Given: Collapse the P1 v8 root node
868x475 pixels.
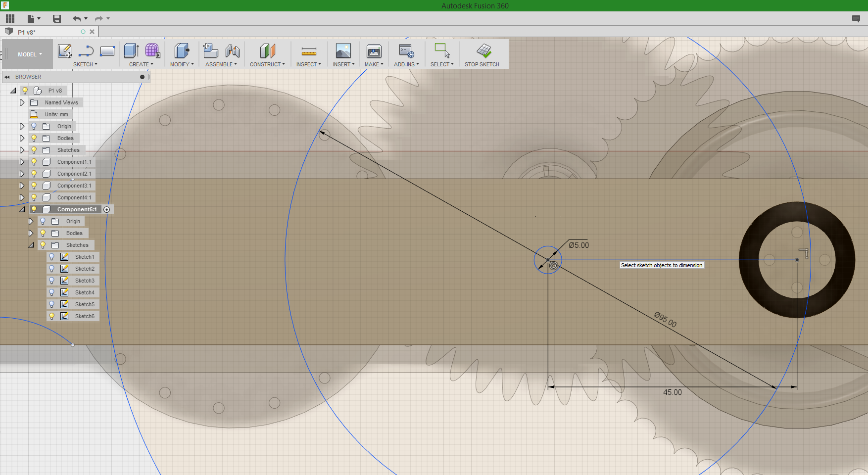Looking at the screenshot, I should point(13,91).
